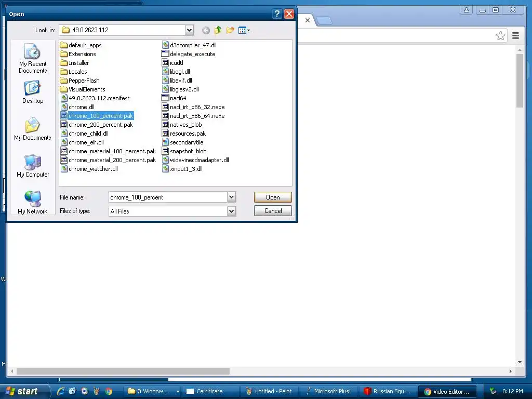The width and height of the screenshot is (532, 399).
Task: Click Chrome user profile icon
Action: point(467,10)
